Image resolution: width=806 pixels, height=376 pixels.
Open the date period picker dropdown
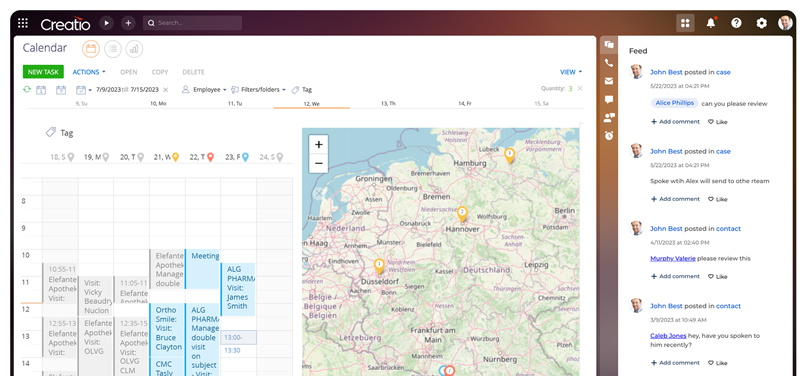pos(84,89)
